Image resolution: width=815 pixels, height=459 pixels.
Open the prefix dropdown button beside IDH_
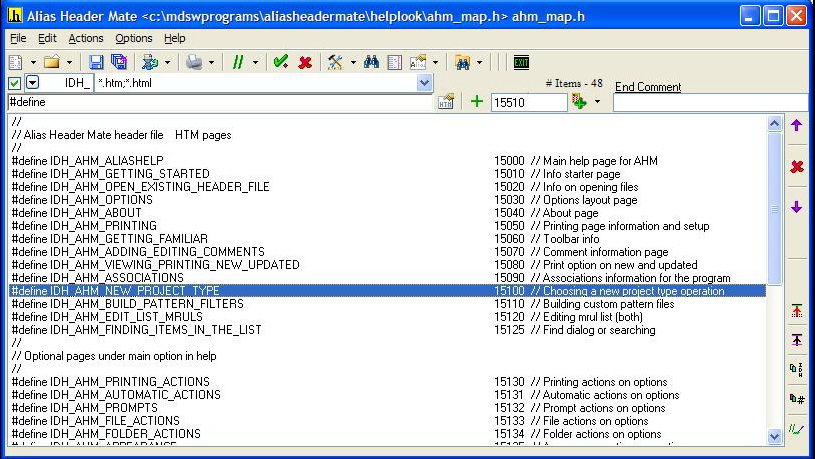[x=32, y=83]
